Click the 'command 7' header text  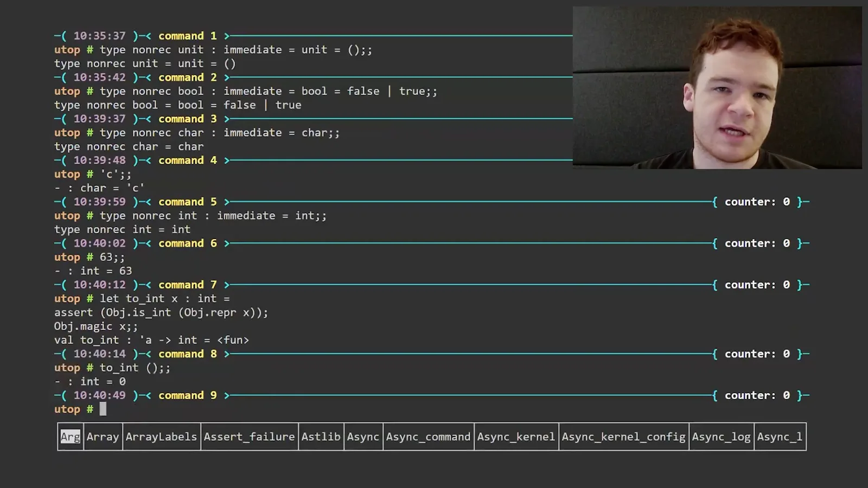(x=187, y=285)
